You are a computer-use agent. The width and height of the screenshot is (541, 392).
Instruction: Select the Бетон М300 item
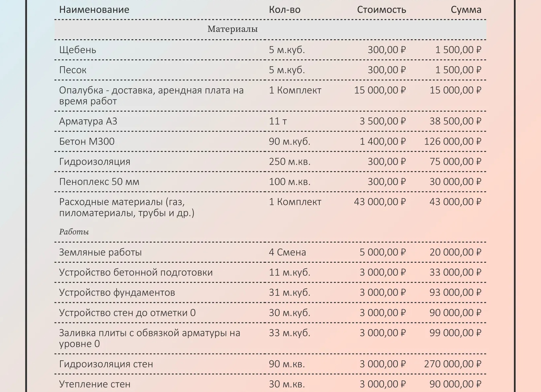[x=87, y=141]
